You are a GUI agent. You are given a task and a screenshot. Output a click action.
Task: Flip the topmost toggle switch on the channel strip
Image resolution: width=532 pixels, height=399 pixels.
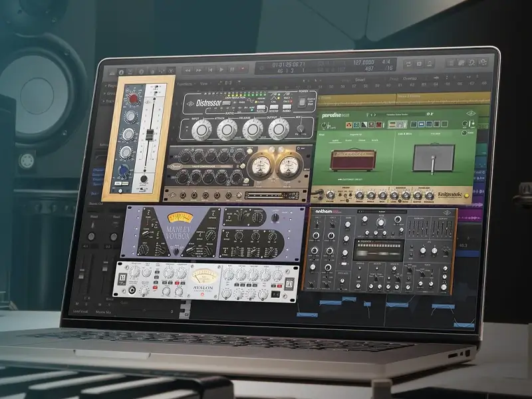pyautogui.click(x=155, y=87)
